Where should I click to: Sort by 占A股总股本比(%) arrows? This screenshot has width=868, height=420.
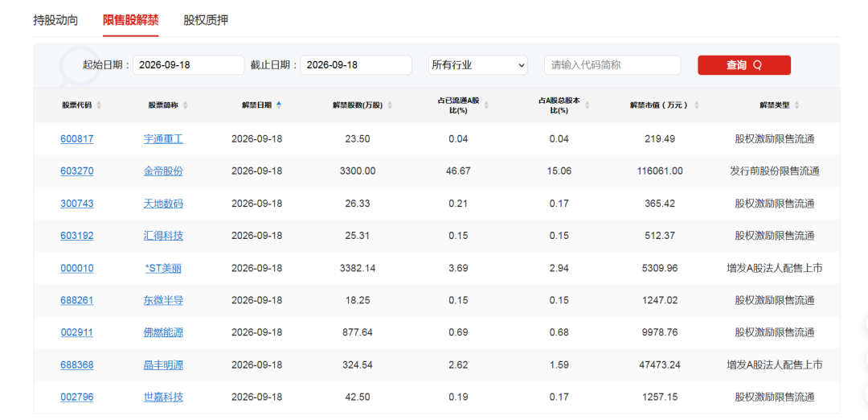click(588, 105)
